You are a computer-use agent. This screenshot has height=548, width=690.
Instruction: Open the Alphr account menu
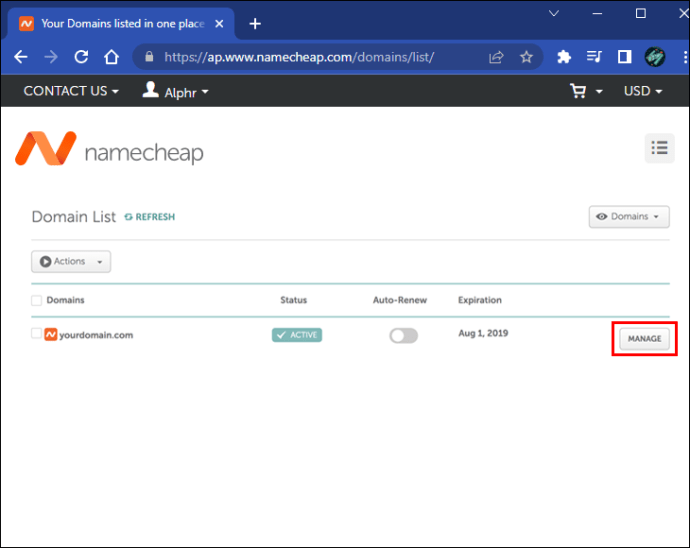point(175,91)
